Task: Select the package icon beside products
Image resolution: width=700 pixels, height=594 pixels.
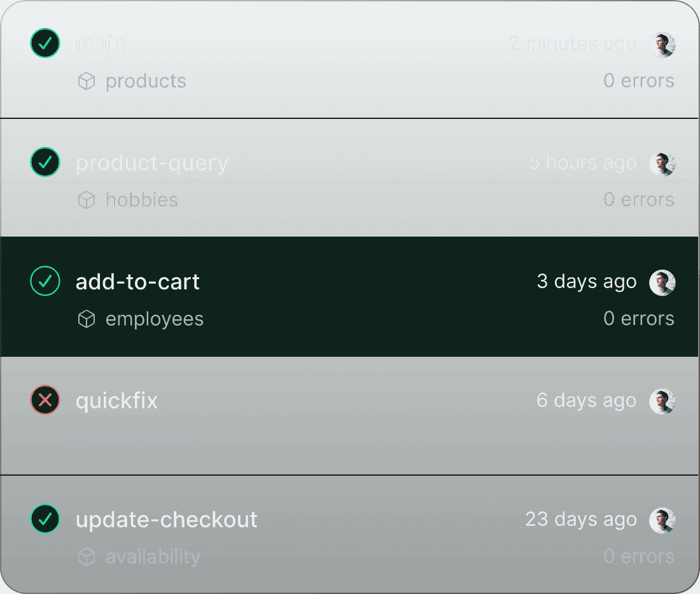Action: point(86,81)
